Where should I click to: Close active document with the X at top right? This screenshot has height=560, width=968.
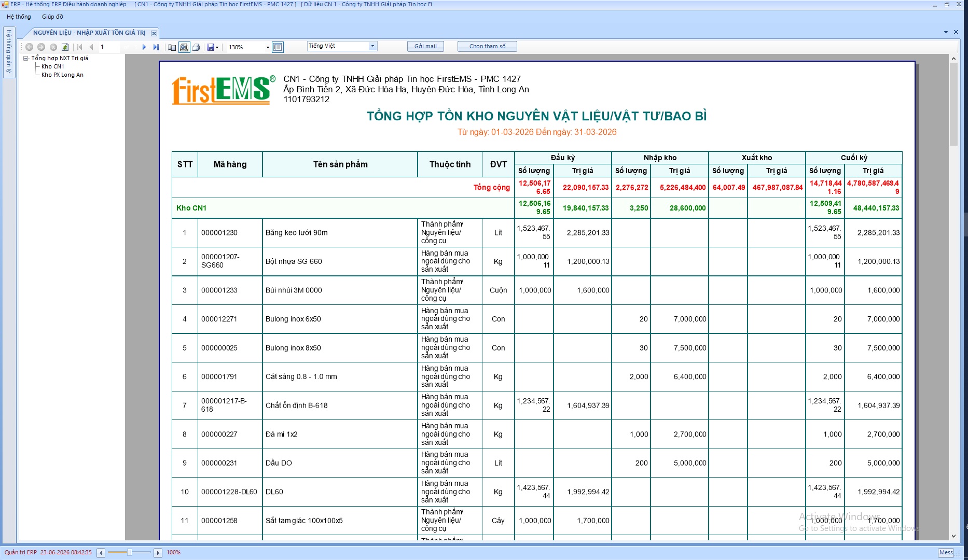coord(956,32)
